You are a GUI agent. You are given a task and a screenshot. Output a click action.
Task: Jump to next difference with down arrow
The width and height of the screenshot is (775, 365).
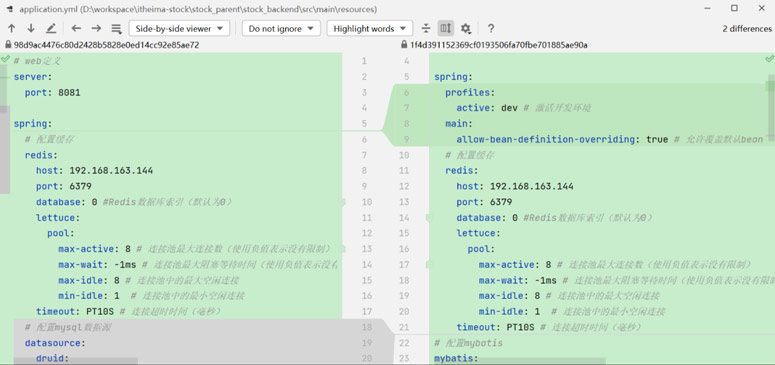click(31, 28)
